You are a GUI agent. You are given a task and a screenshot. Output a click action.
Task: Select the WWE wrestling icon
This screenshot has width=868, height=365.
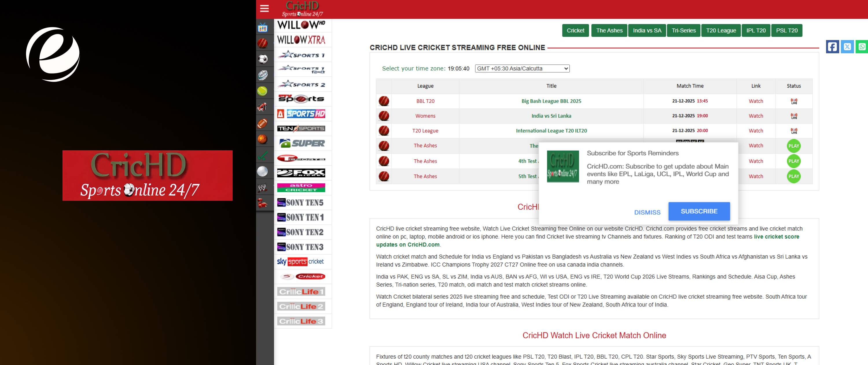(262, 187)
